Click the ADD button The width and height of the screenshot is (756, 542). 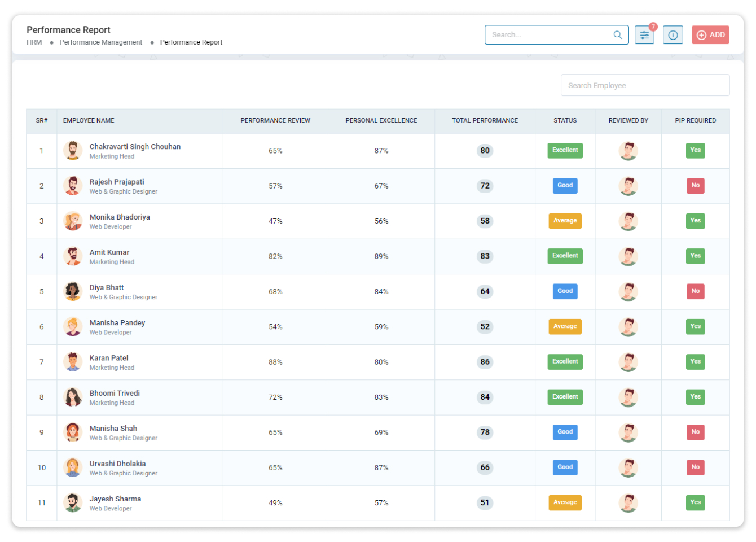click(710, 34)
